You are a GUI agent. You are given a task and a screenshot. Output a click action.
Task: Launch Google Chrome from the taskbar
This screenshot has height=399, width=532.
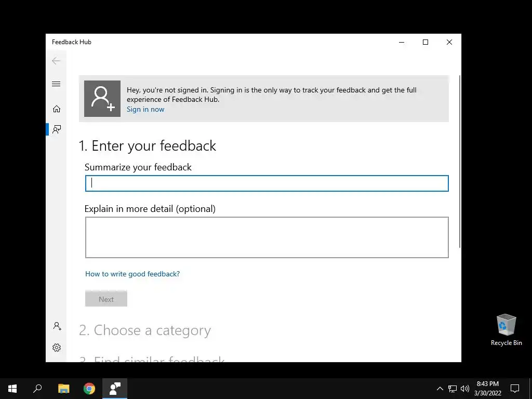tap(89, 389)
